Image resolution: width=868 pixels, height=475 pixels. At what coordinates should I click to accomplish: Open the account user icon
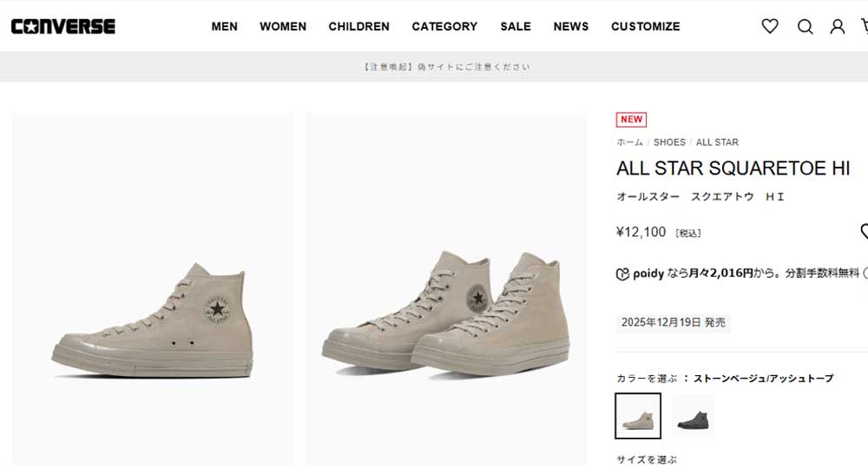[x=837, y=26]
